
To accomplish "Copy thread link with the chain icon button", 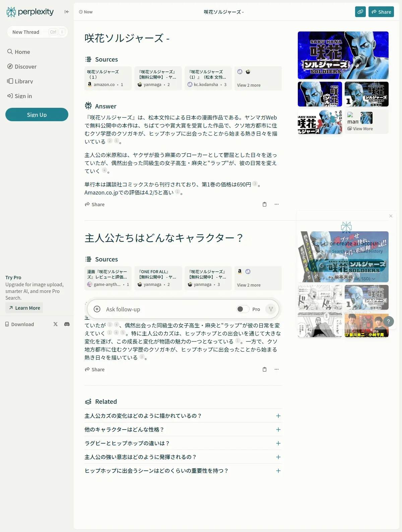I will tap(360, 12).
